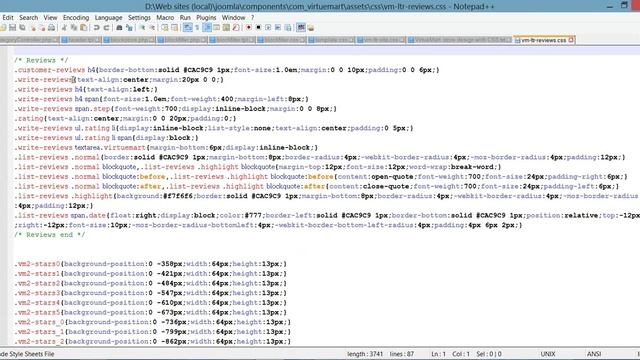Click the #f7f6f6 background color value
Image resolution: width=640 pixels, height=360 pixels.
tap(178, 196)
